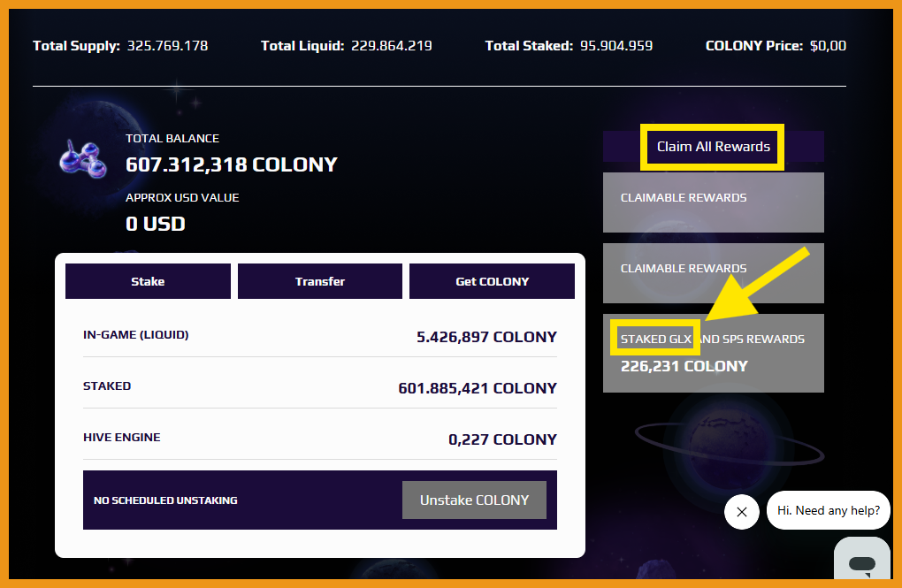
Task: Select the second Claimable Rewards card
Action: [x=714, y=273]
